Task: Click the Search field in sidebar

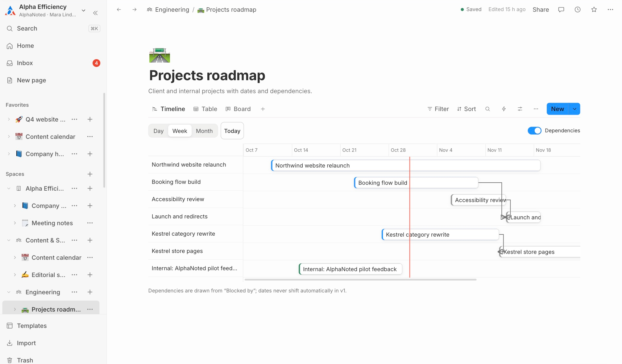Action: coord(53,28)
